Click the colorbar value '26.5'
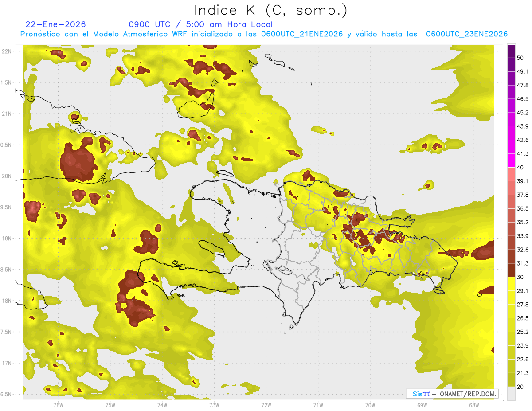This screenshot has width=532, height=411. click(523, 318)
